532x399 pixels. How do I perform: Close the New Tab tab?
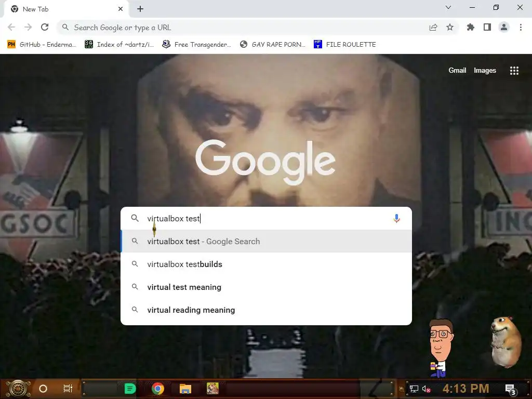[121, 9]
